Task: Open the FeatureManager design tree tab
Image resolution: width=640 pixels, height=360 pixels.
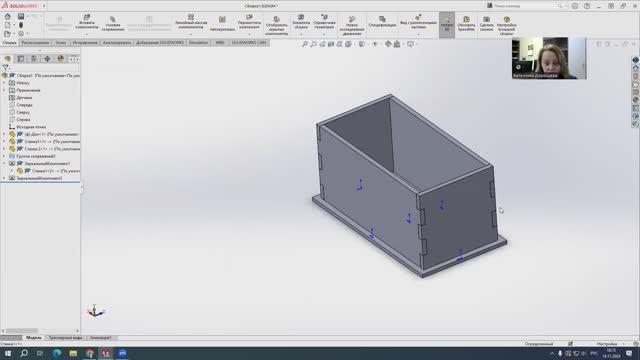Action: tap(7, 59)
